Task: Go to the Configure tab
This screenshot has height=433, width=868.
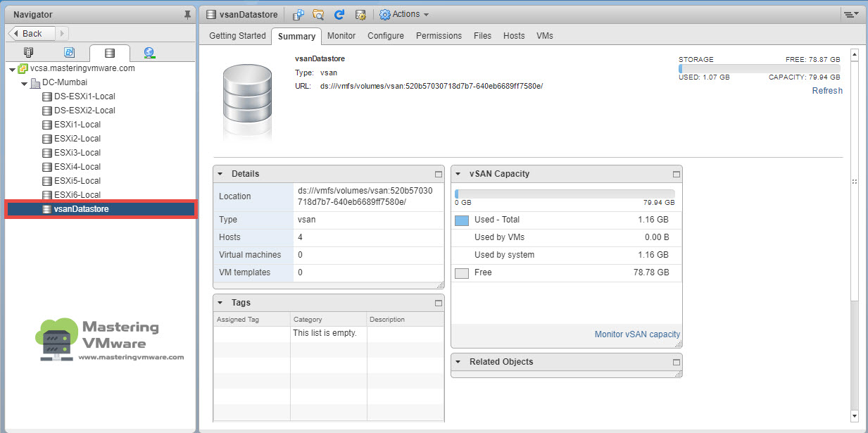Action: click(386, 35)
